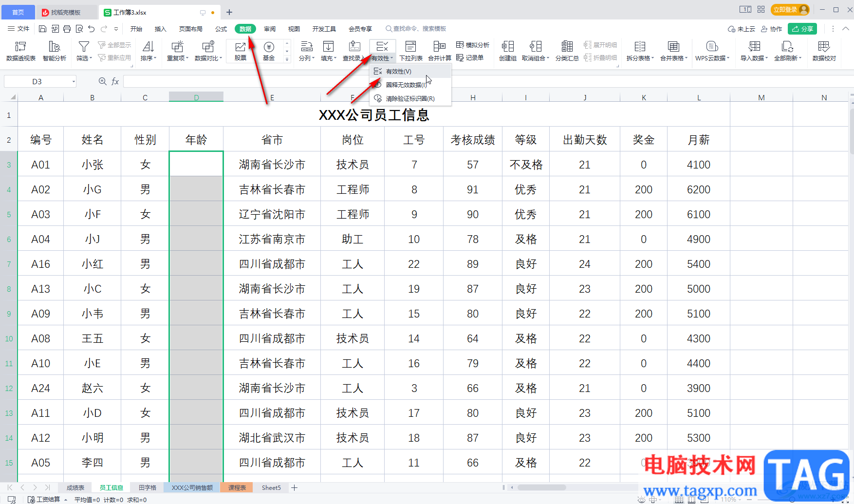The width and height of the screenshot is (854, 504).
Task: Click the Undo arrow icon
Action: coord(92,29)
